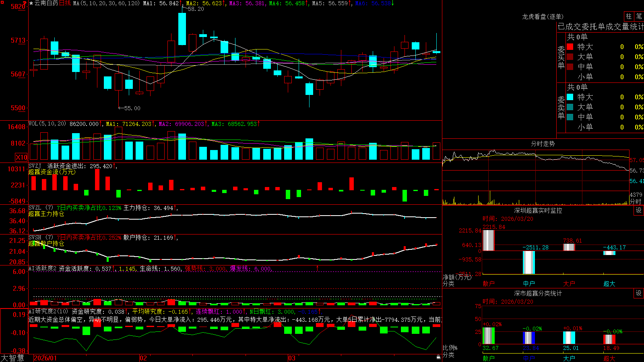Screen dimensions: 644x362
Task: Click the 散户 label in 分类统计 chart
Action: coord(489,358)
